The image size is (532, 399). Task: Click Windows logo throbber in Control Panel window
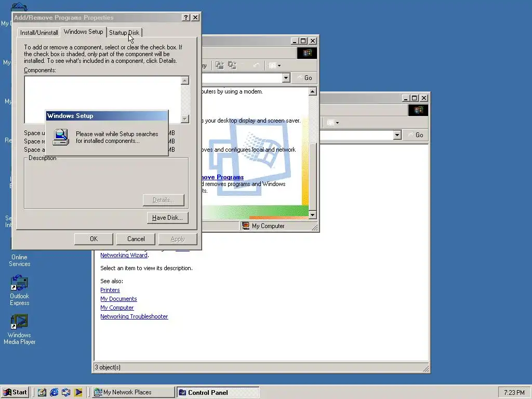[307, 53]
